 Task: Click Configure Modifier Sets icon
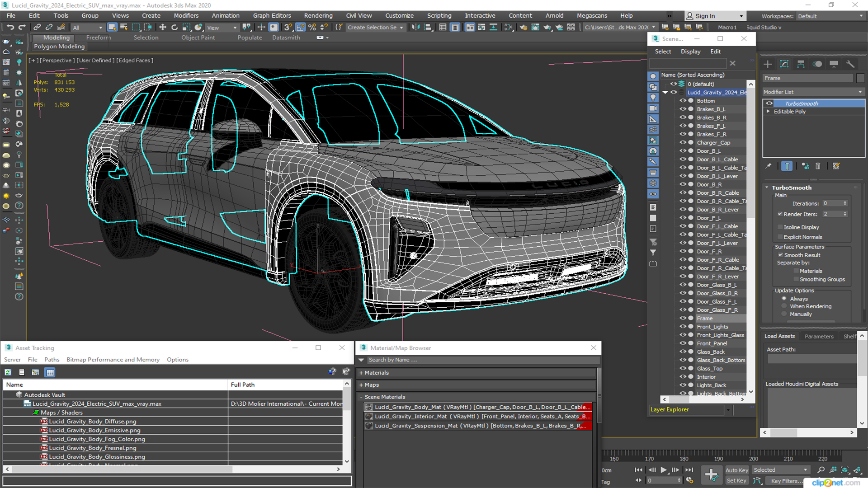click(836, 166)
